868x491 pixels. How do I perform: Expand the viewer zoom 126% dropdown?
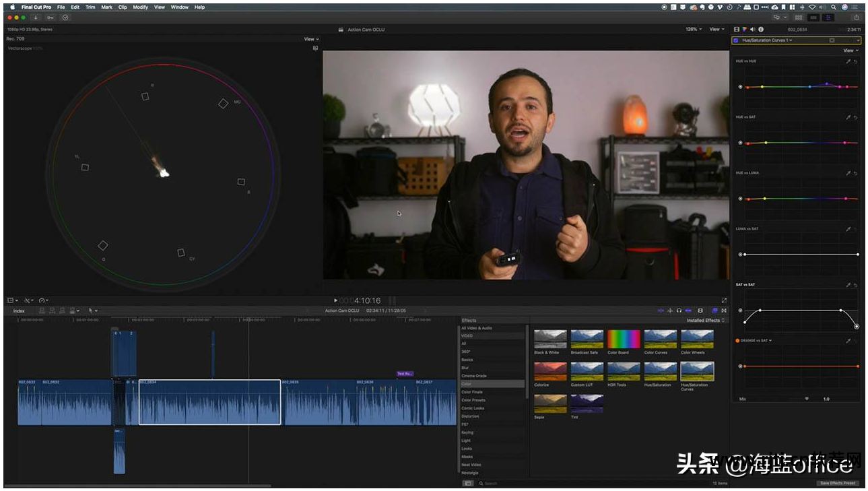(694, 30)
